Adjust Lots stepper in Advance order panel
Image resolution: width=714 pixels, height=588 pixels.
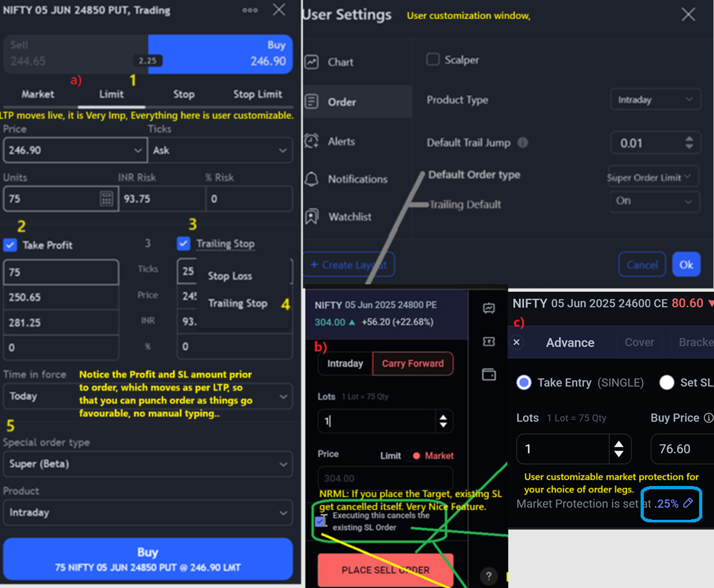tap(618, 448)
